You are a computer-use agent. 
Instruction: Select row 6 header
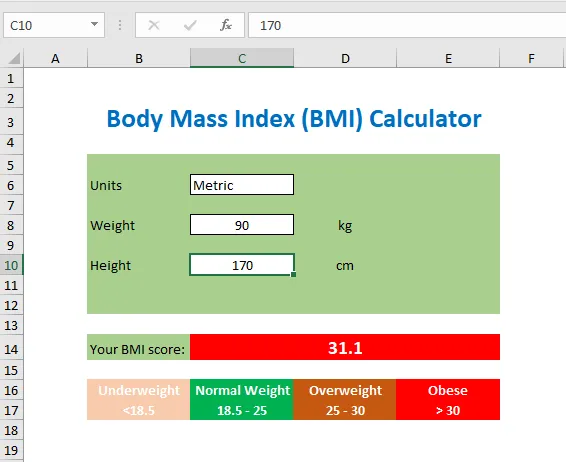pos(11,186)
